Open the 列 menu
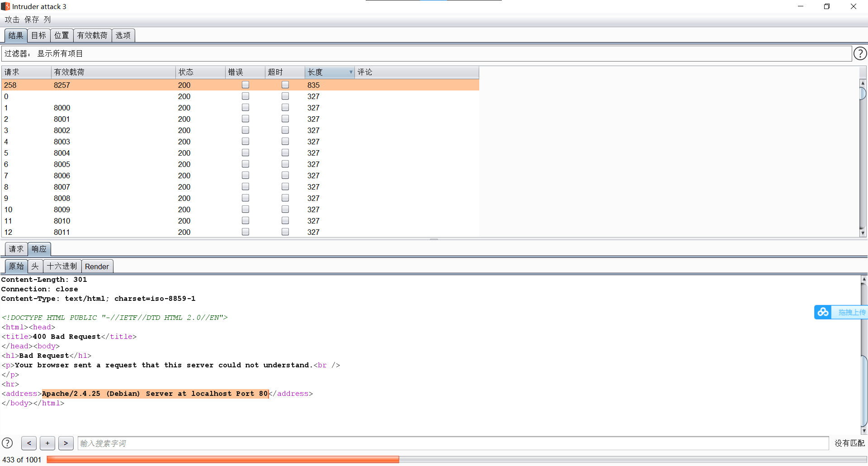The image size is (868, 466). pos(47,19)
